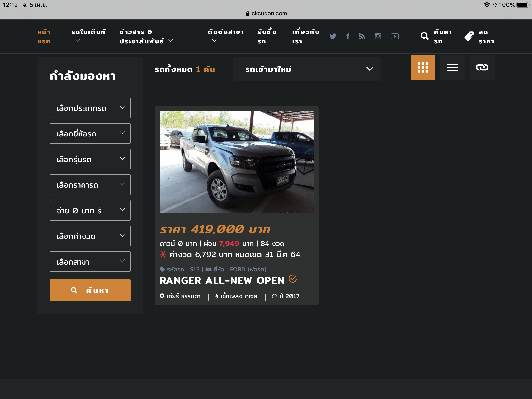
Task: Open the ลดราคา discount link
Action: tap(486, 36)
